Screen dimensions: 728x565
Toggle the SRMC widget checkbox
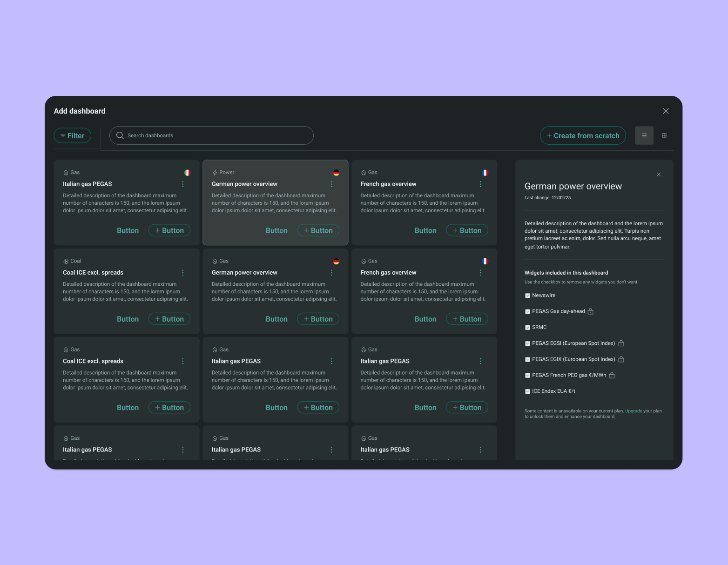[527, 328]
